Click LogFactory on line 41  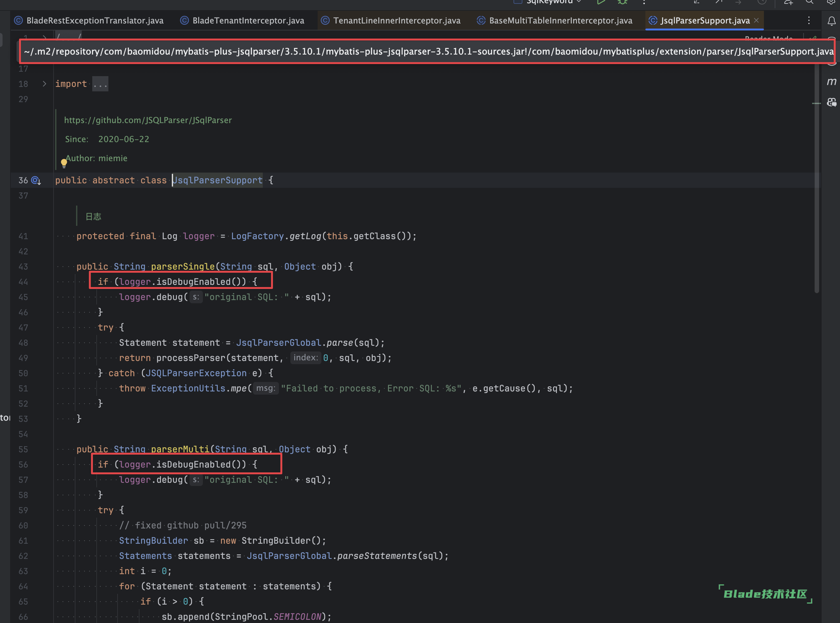[x=257, y=236]
